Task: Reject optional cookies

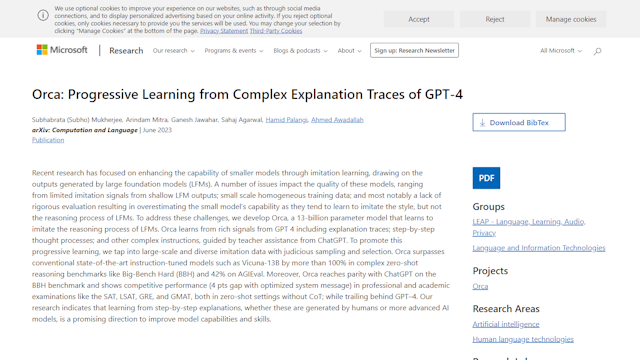Action: 495,19
